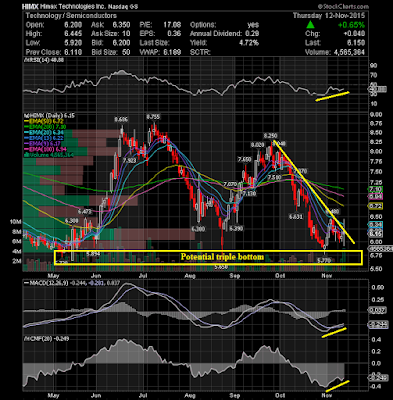The image size is (393, 400).
Task: Click the 8.250 September peak label
Action: [x=270, y=136]
